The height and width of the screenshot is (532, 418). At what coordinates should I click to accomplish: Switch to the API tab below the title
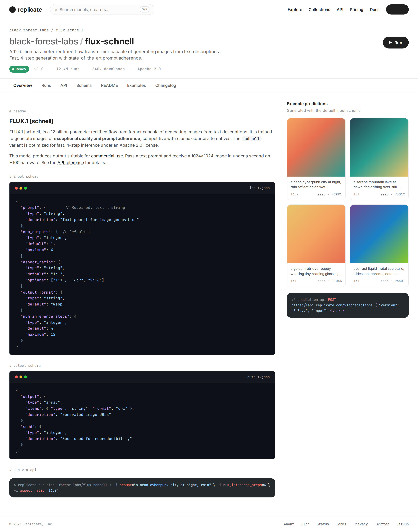click(64, 85)
